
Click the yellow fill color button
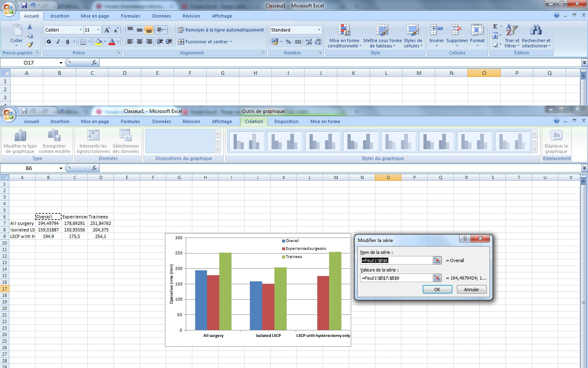(98, 42)
